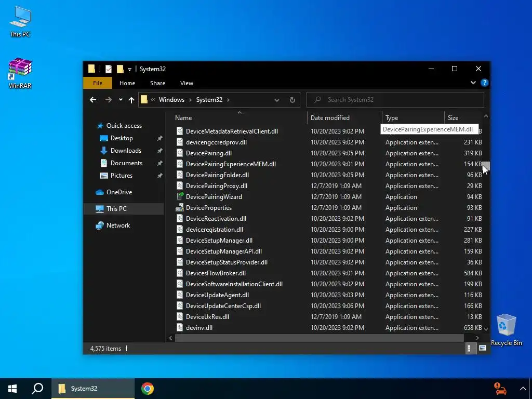Open address bar previous locations dropdown
532x399 pixels.
(277, 100)
